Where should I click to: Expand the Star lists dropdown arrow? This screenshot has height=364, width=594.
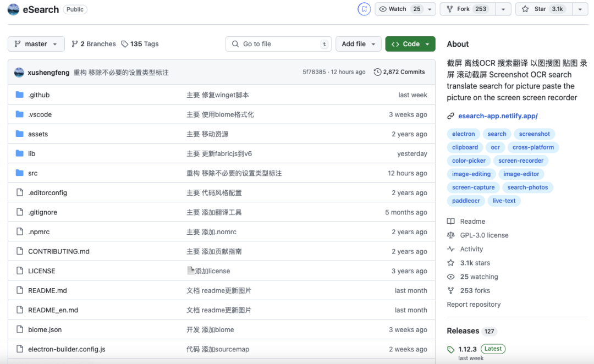pos(580,9)
